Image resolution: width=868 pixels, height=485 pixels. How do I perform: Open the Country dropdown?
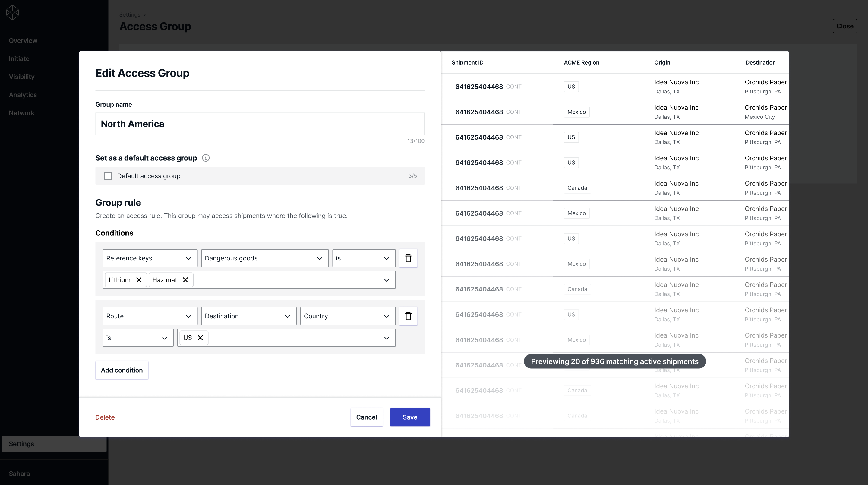(348, 316)
